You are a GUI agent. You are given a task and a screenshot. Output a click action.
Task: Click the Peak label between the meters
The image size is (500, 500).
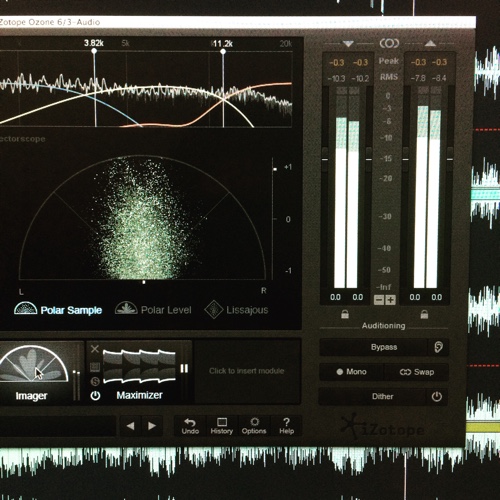[x=389, y=61]
